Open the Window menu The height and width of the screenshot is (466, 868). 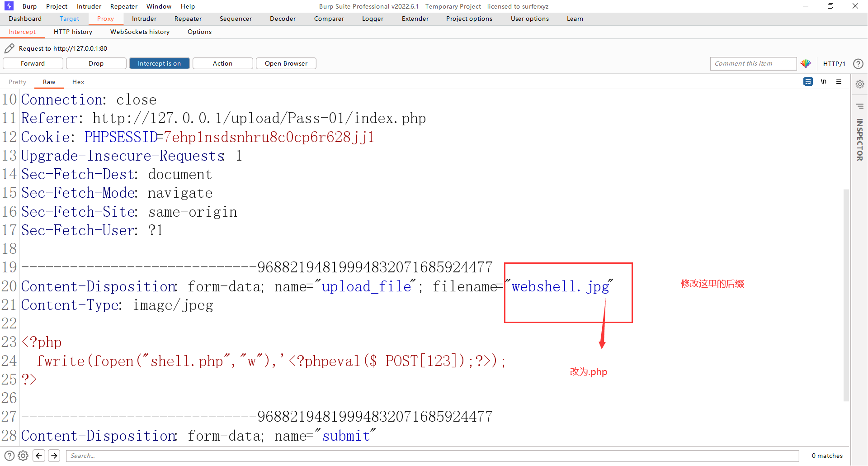point(159,6)
